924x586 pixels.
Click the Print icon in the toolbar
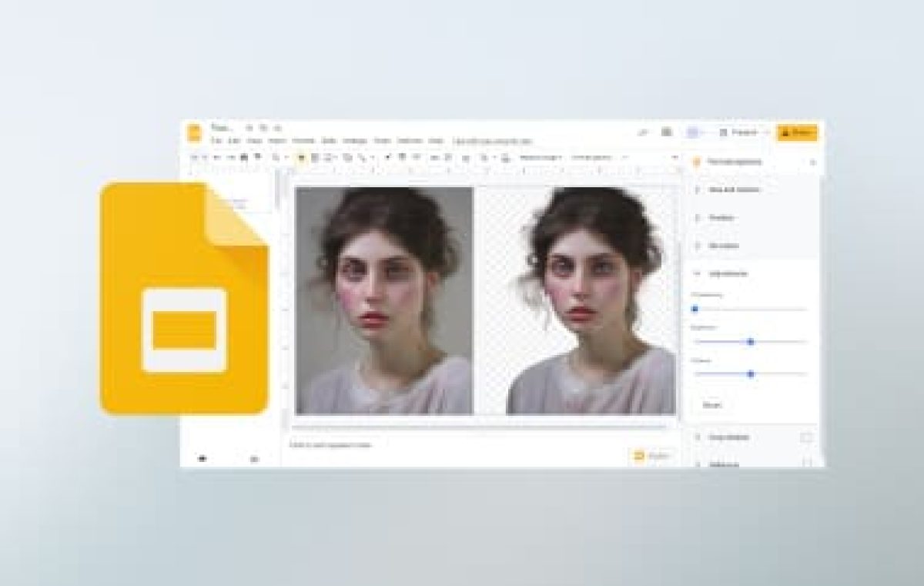click(245, 157)
